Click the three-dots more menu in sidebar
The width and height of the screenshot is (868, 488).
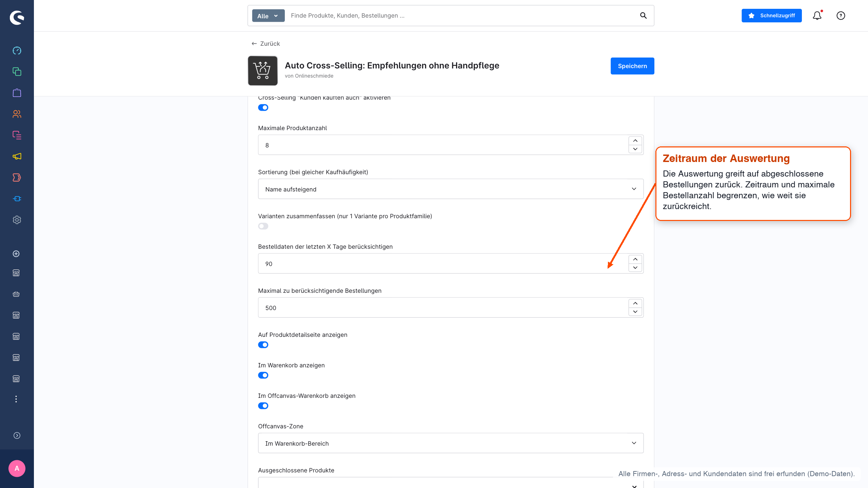[16, 399]
